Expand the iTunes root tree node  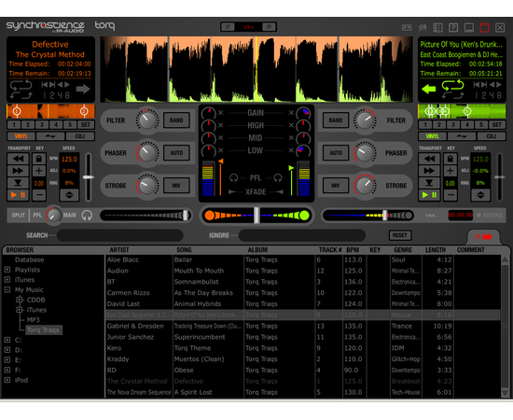click(x=7, y=280)
